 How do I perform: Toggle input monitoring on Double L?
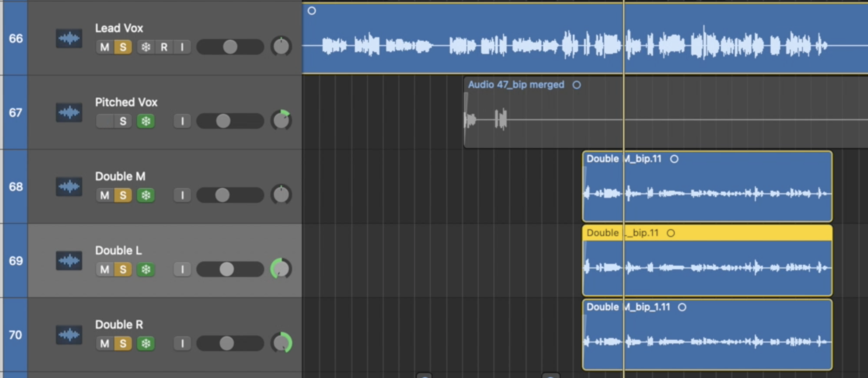click(182, 269)
